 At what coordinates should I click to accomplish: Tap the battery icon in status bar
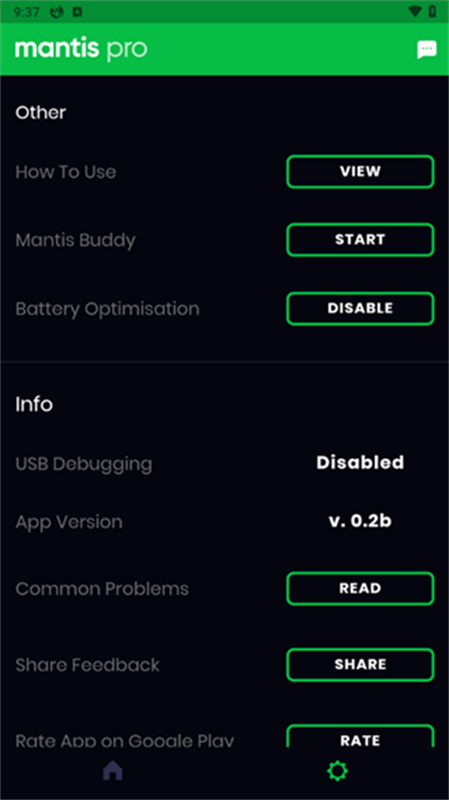432,11
